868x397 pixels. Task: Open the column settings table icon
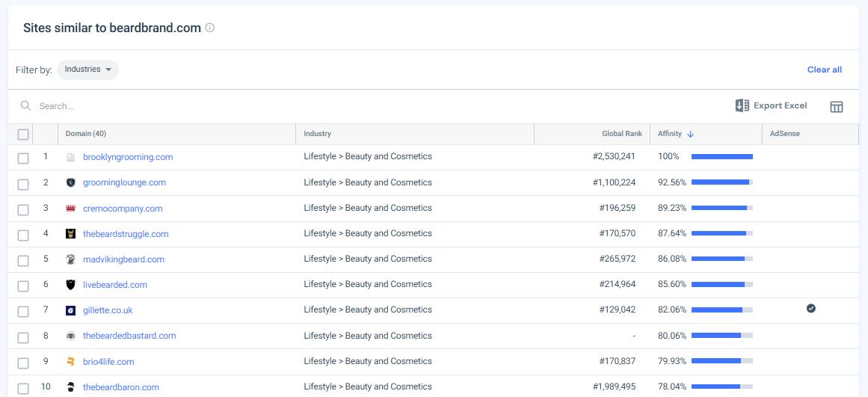tap(837, 107)
